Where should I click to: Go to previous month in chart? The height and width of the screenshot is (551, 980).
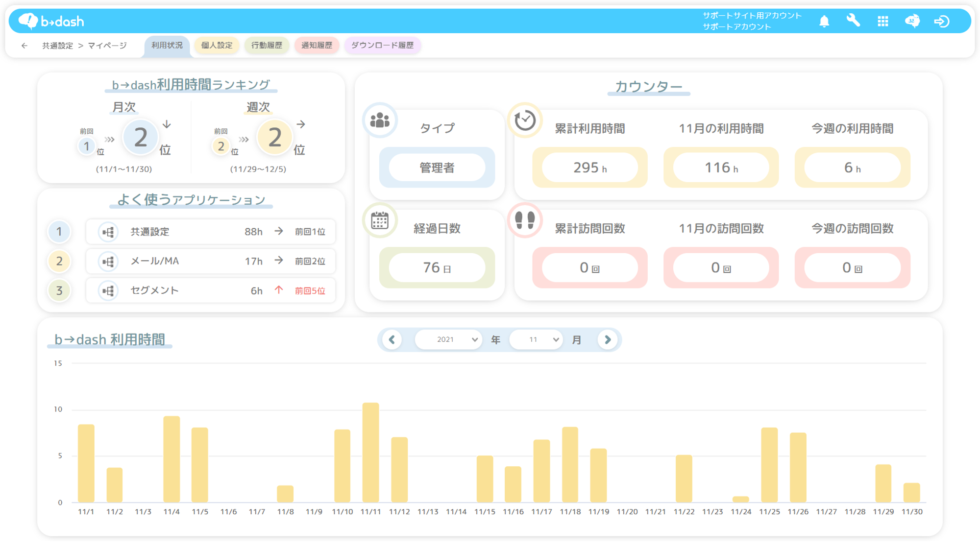click(392, 339)
